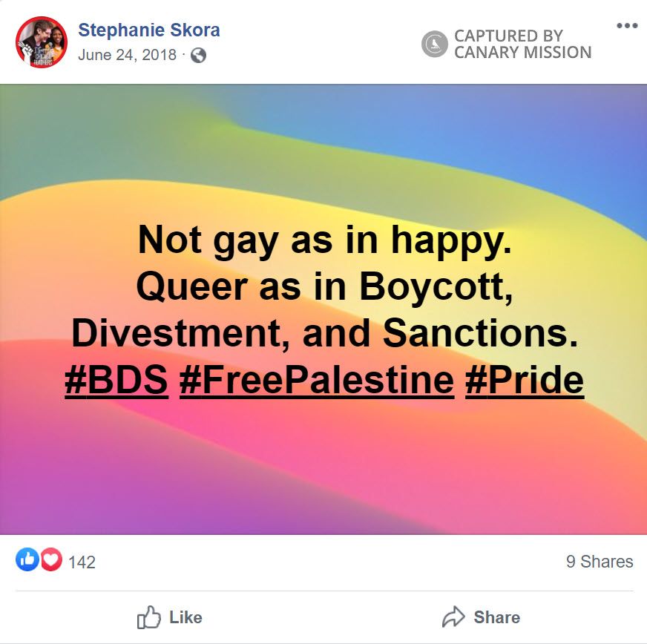Open Stephanie Skora's profile picture
The height and width of the screenshot is (644, 647).
tap(42, 42)
